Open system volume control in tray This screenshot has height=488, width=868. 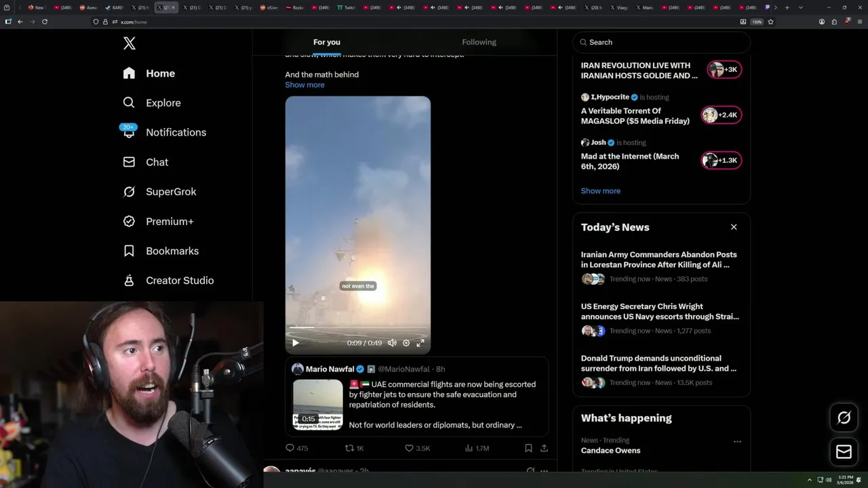(x=828, y=480)
